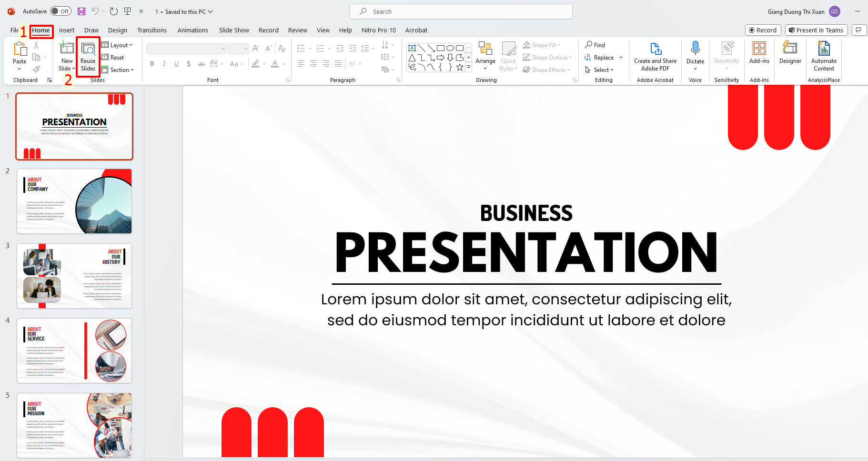Viewport: 868px width, 461px height.
Task: Open the Font dialog launcher
Action: 288,80
